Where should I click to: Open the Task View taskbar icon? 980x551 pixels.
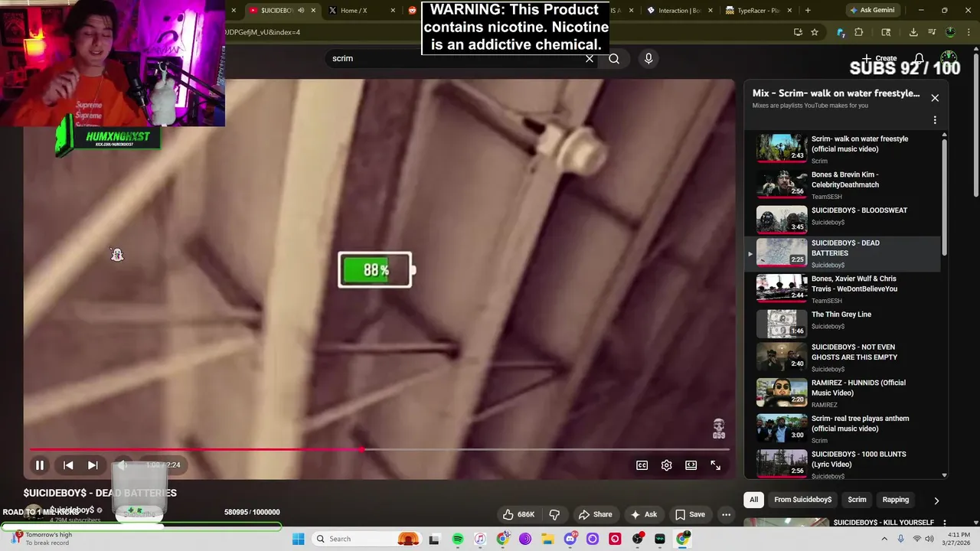coord(434,539)
